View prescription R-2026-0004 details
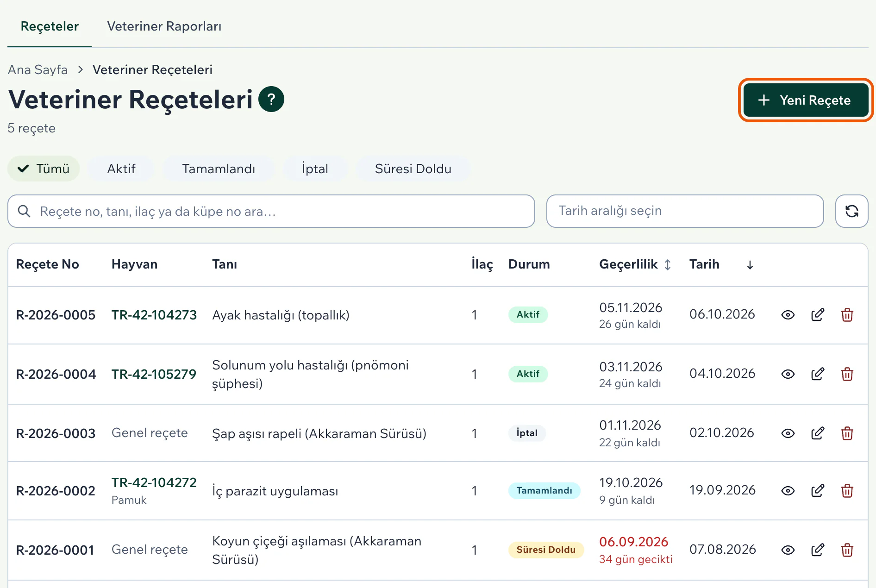This screenshot has height=588, width=876. point(788,374)
